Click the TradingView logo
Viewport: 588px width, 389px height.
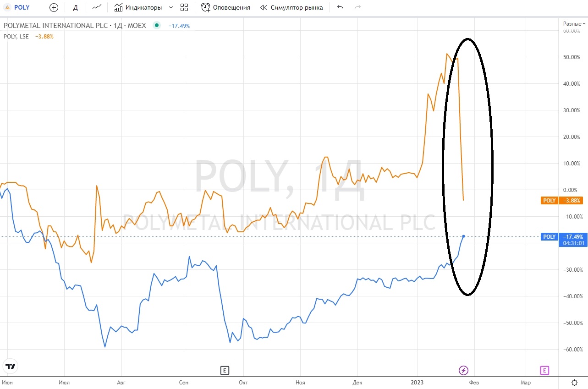(x=10, y=366)
